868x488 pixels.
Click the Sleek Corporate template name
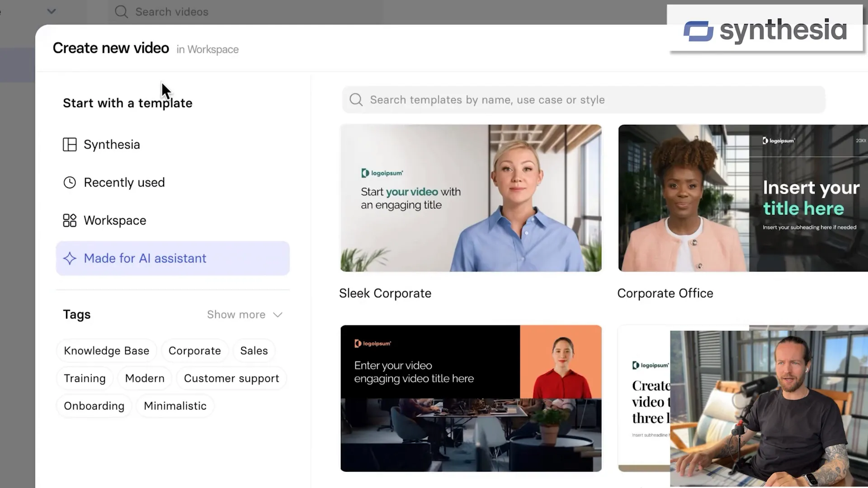(385, 294)
